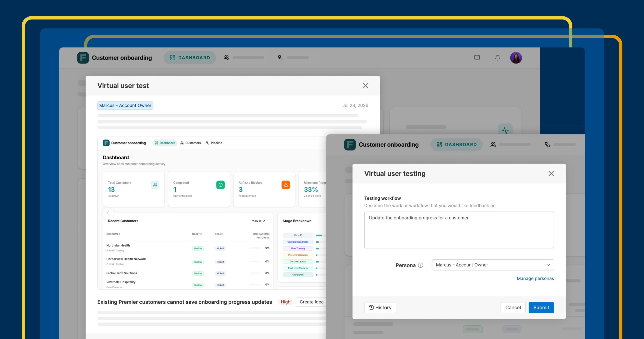Image resolution: width=644 pixels, height=339 pixels.
Task: Close the Virtual user testing dialog
Action: (551, 174)
